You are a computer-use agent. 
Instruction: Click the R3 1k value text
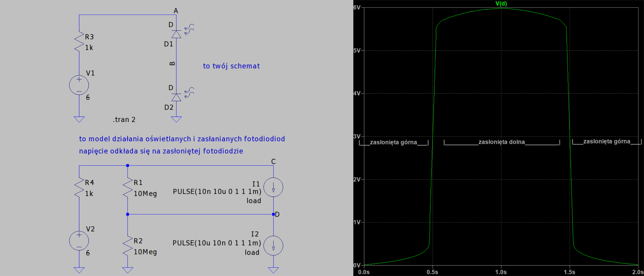[89, 48]
